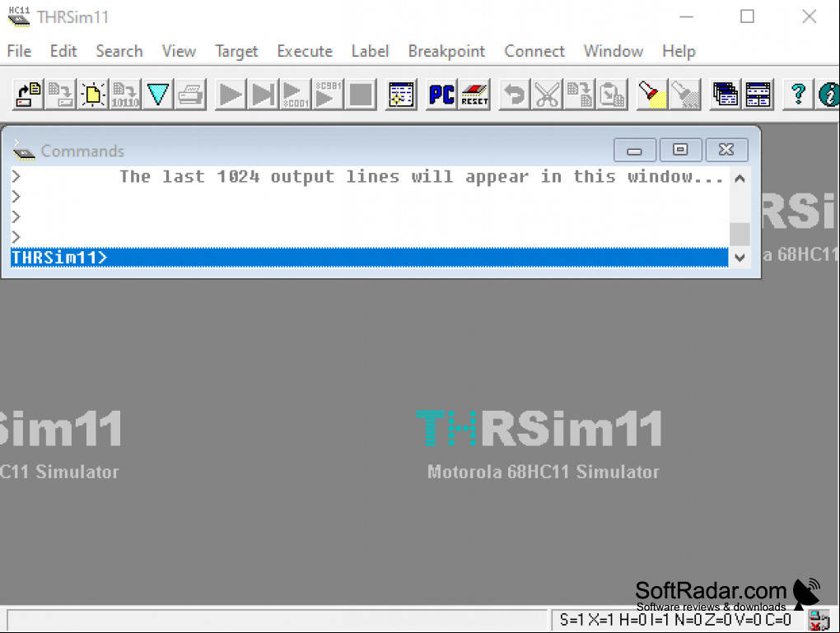Open the File menu
Viewport: 840px width, 633px height.
pos(19,51)
